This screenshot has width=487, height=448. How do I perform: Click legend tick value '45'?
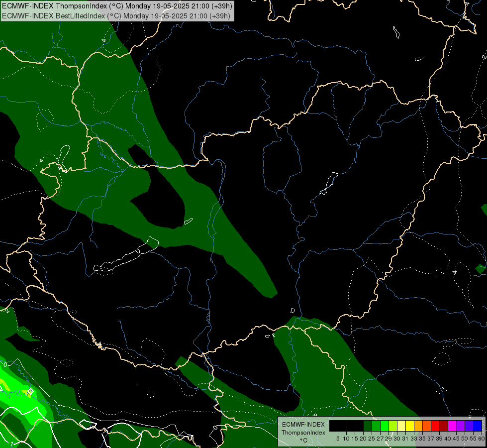(x=456, y=439)
